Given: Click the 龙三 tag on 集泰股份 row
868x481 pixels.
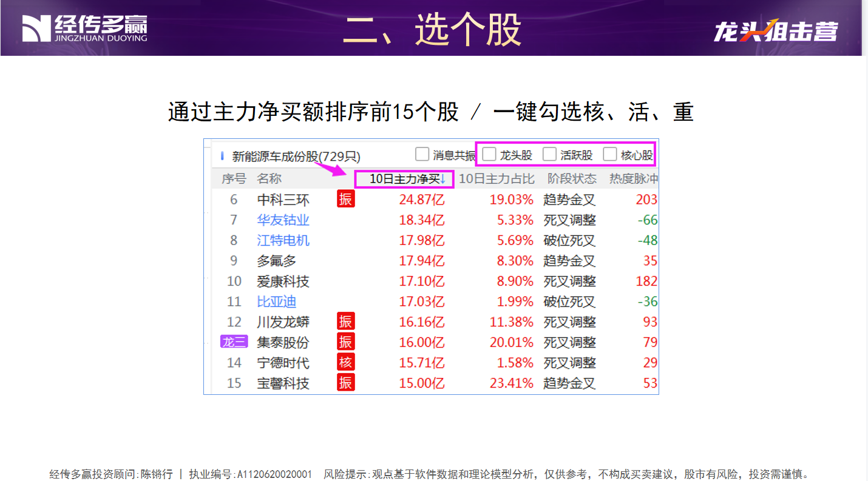Looking at the screenshot, I should pyautogui.click(x=234, y=341).
